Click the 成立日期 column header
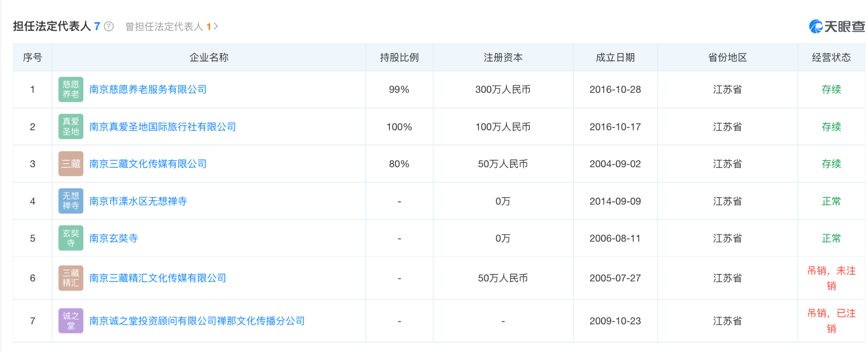 (x=615, y=57)
